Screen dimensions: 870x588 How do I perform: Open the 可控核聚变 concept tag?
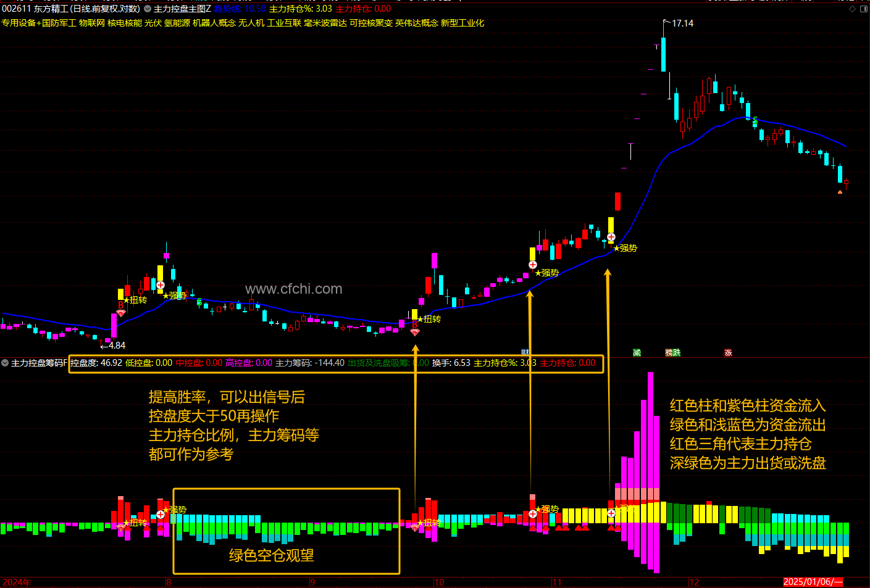click(x=371, y=23)
